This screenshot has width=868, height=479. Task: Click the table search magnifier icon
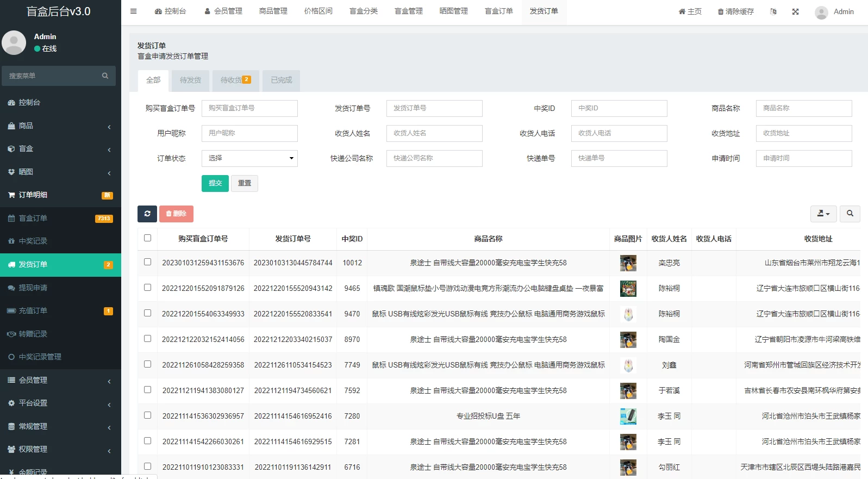(x=850, y=214)
